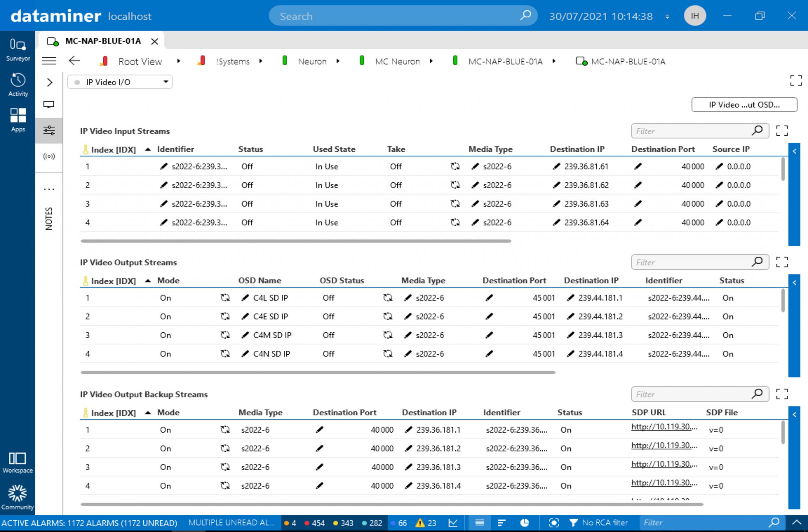
Task: Go back with the left arrow
Action: (74, 61)
